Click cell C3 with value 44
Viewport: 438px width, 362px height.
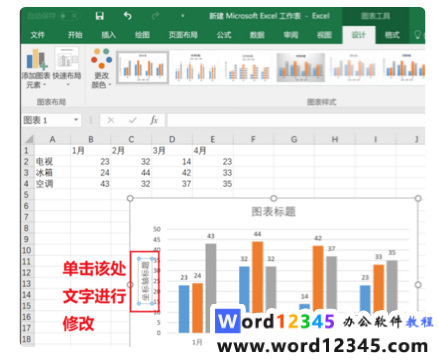(x=131, y=173)
